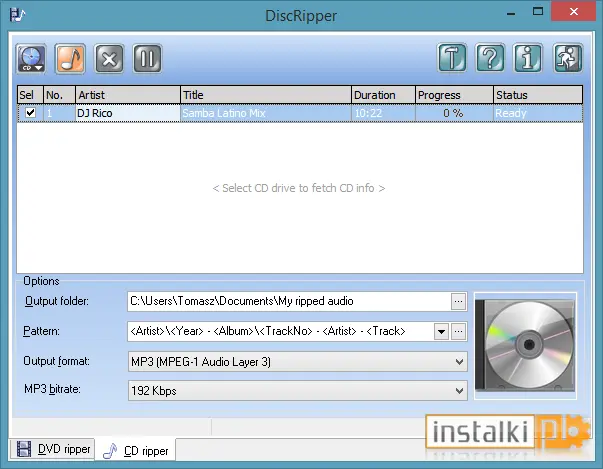
Task: Click the 0 % progress cell
Action: [454, 113]
